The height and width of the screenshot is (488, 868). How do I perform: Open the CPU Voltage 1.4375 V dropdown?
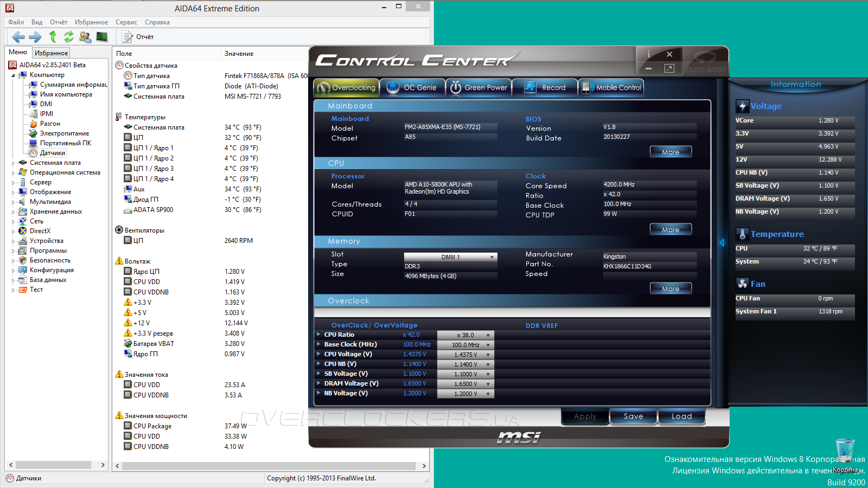(465, 355)
